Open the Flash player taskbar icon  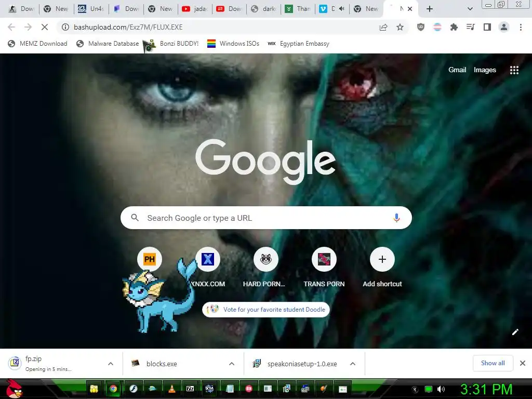133,389
